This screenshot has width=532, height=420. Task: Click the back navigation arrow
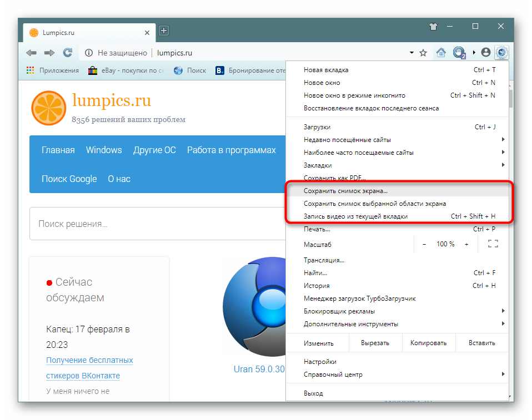point(32,53)
